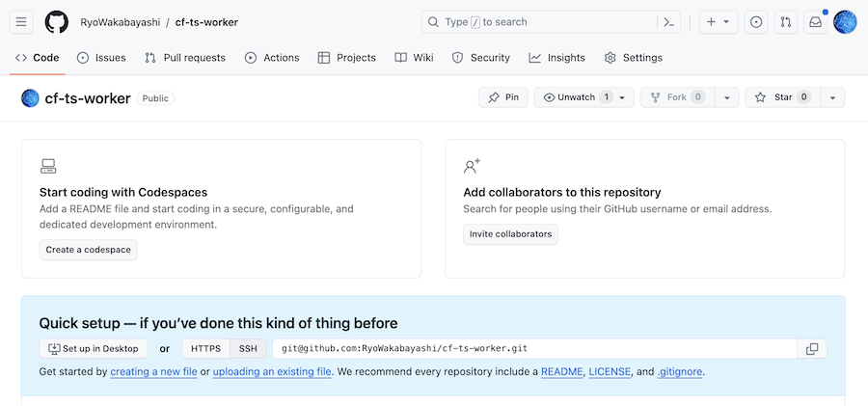Click Set up in Desktop button
868x406 pixels.
94,349
